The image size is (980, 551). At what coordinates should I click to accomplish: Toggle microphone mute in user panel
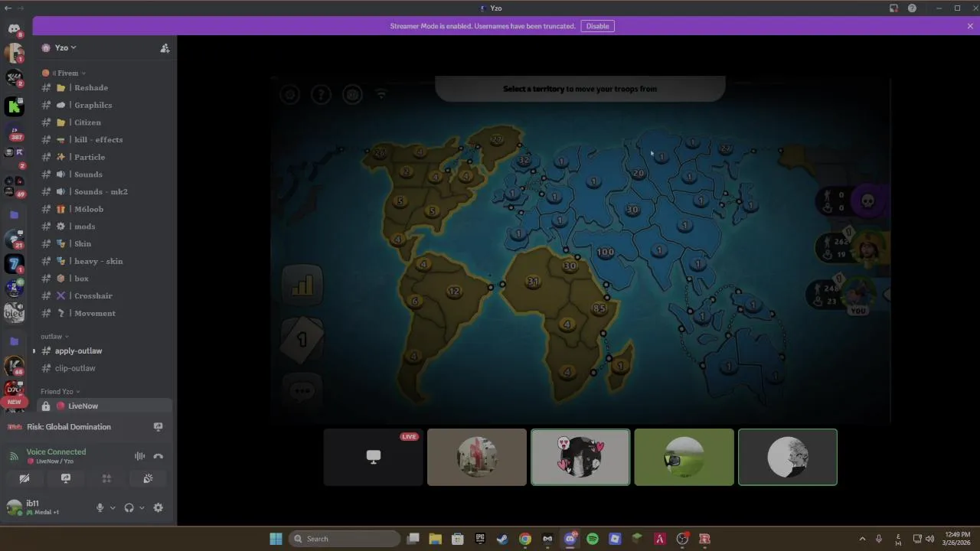100,507
